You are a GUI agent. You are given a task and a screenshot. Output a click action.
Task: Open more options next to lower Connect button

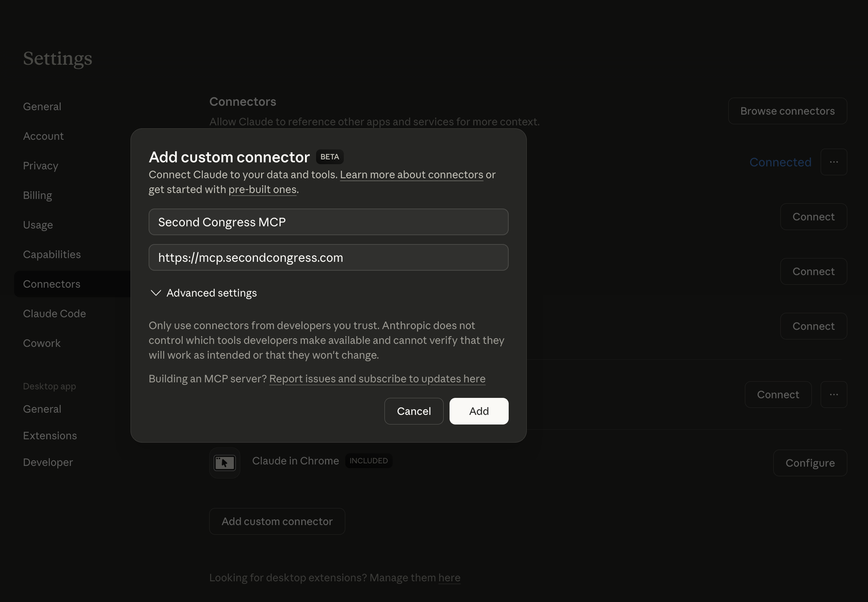(x=834, y=395)
